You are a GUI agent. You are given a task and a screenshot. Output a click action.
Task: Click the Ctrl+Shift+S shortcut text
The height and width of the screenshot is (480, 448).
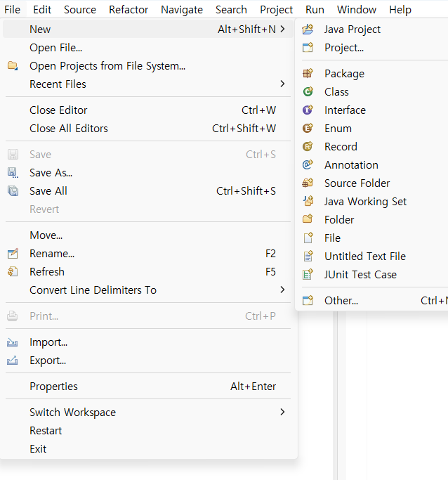point(246,191)
